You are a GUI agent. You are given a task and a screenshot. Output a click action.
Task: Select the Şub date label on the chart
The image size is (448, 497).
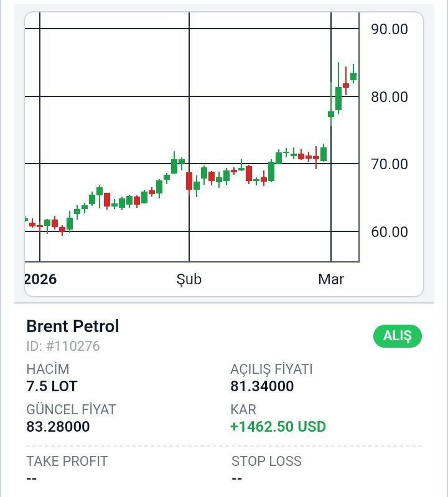(x=189, y=279)
